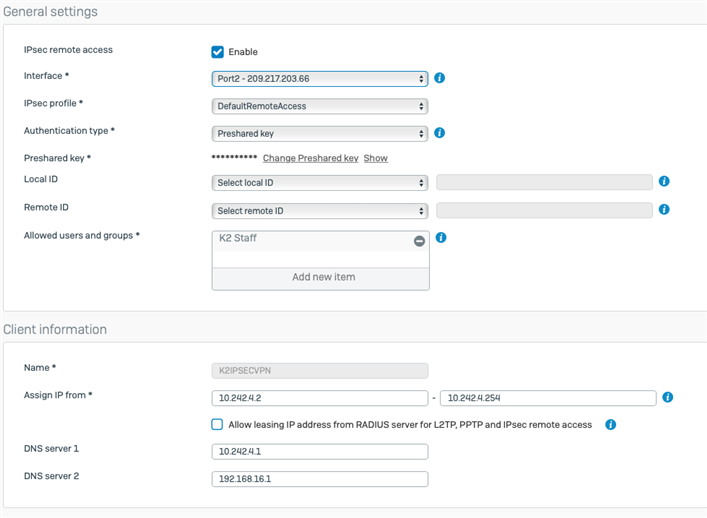Click info icon for RADIUS leasing option
Screen dimensions: 707x518
point(611,425)
